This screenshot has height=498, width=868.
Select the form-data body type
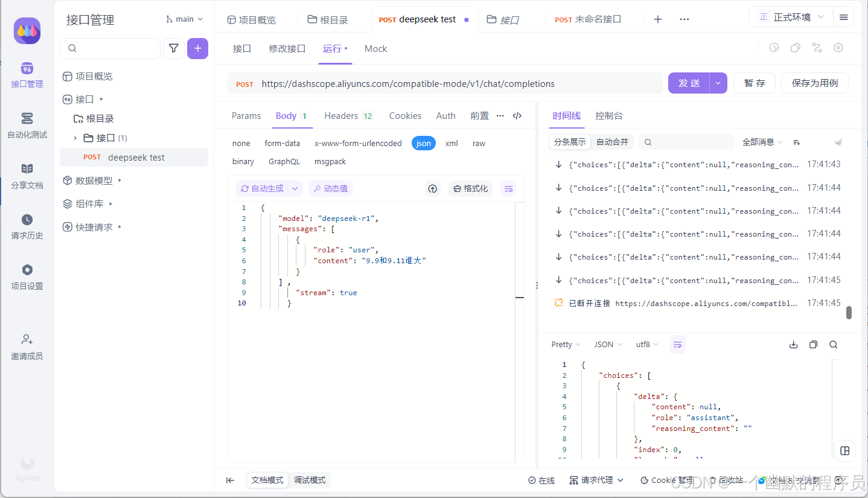[282, 144]
